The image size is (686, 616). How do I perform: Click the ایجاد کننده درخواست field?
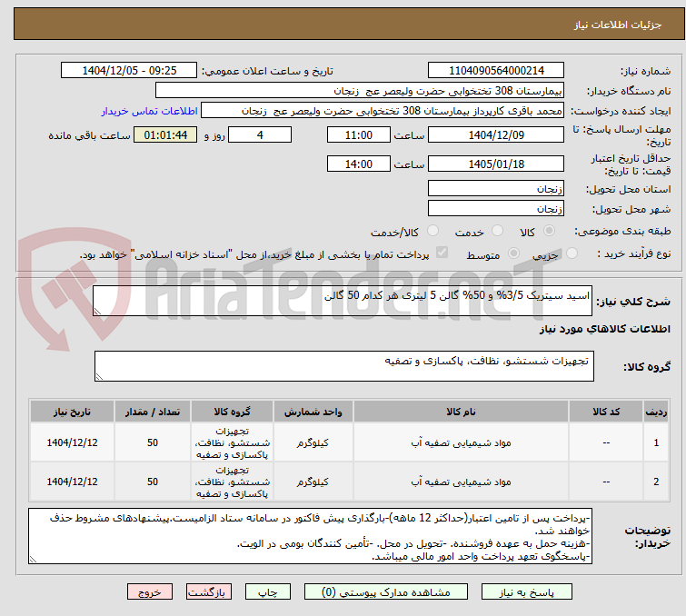[x=383, y=111]
